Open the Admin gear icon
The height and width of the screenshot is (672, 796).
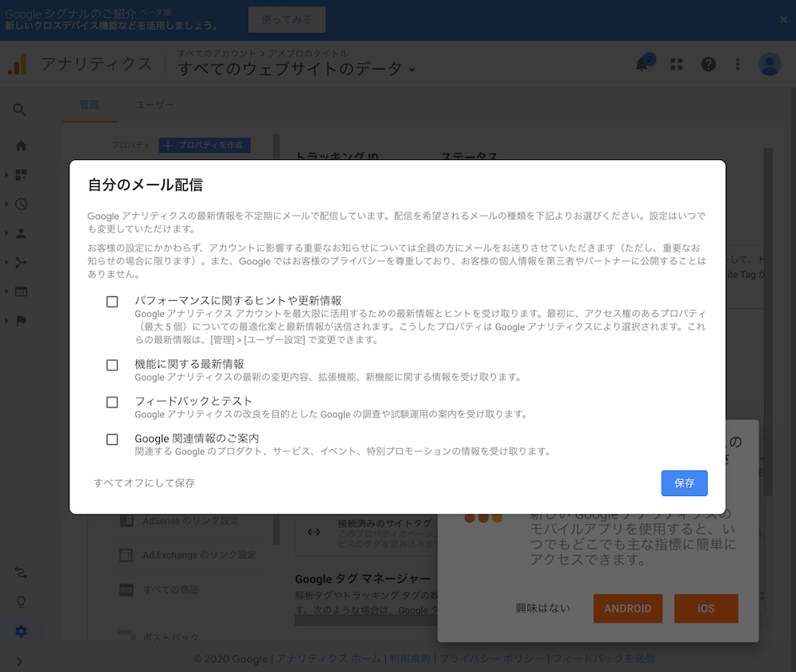coord(21,631)
